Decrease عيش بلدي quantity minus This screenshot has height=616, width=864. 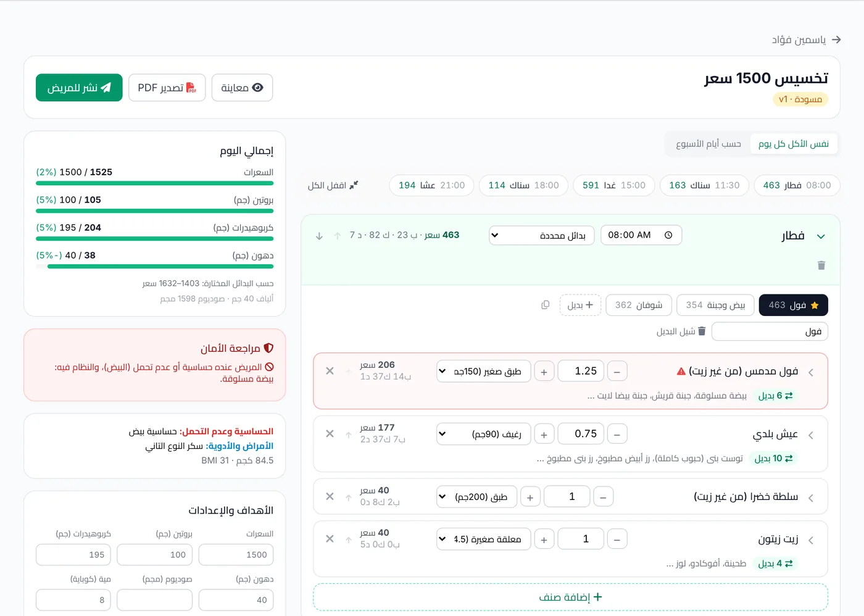click(x=617, y=434)
